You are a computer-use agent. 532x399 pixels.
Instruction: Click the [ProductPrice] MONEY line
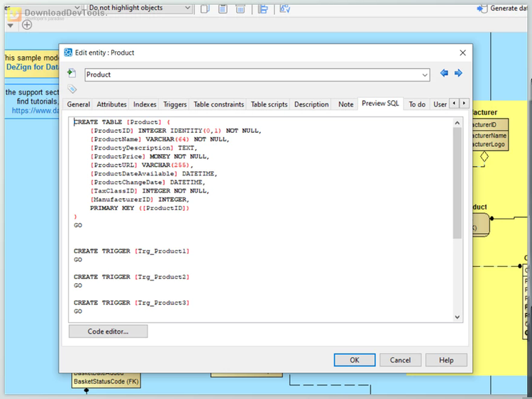pos(150,156)
